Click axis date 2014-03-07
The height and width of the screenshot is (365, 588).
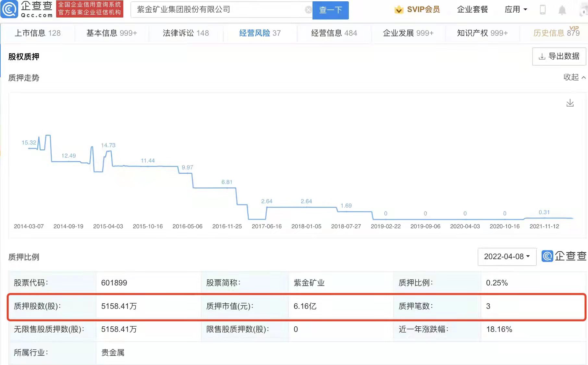(29, 226)
